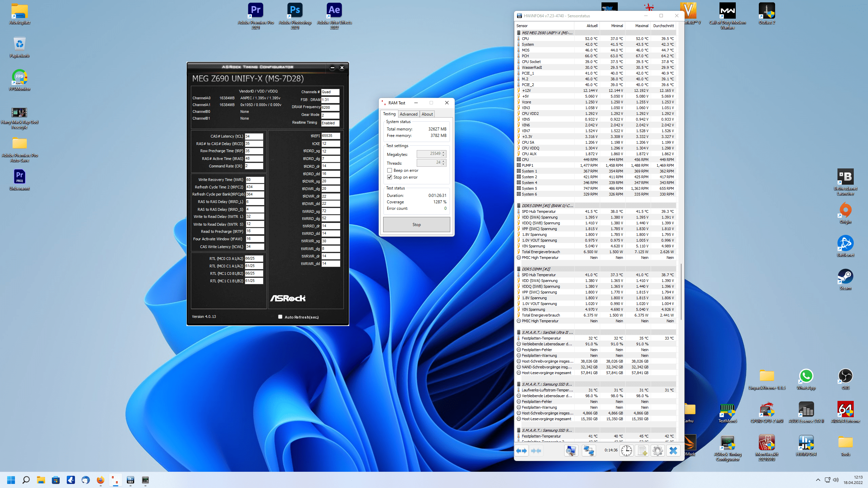This screenshot has height=488, width=868.
Task: Switch to Testing tab in RAM Test
Action: click(x=389, y=114)
